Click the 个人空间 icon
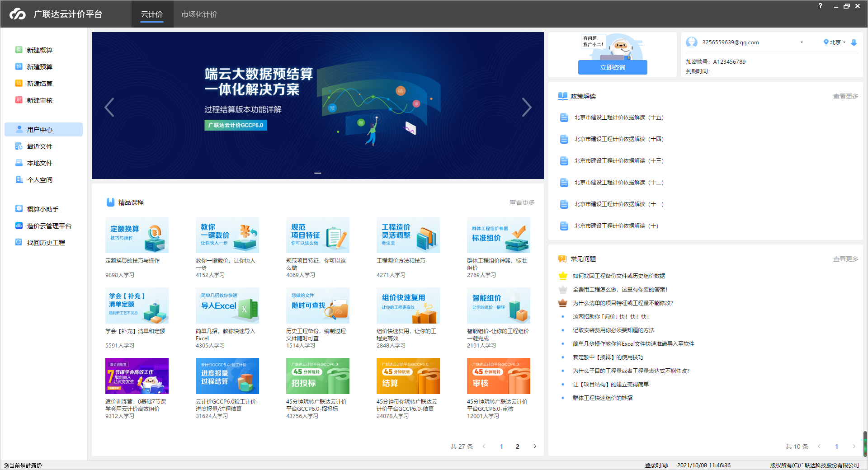The image size is (868, 470). (x=19, y=179)
